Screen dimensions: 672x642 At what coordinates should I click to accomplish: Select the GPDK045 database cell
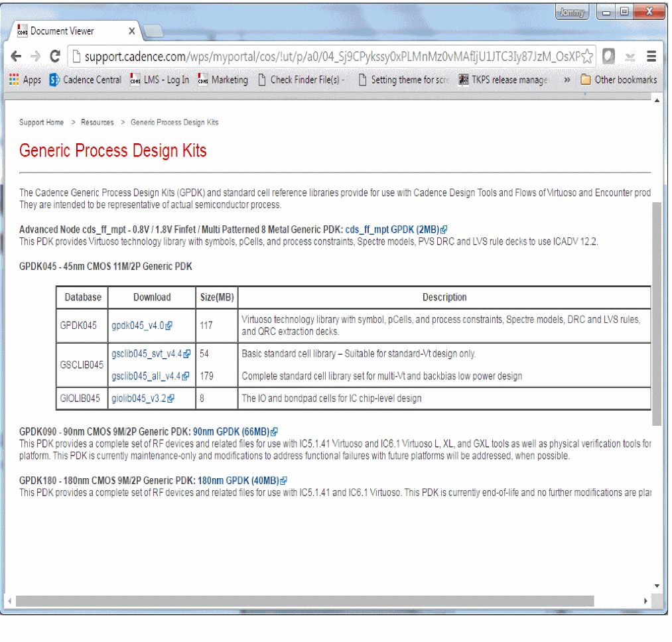pos(82,326)
